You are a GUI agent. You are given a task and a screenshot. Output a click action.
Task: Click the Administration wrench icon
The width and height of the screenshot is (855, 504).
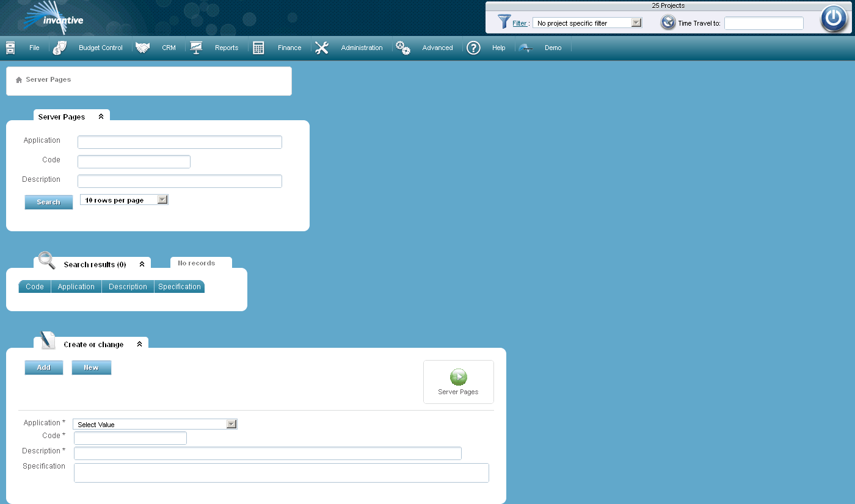[322, 47]
